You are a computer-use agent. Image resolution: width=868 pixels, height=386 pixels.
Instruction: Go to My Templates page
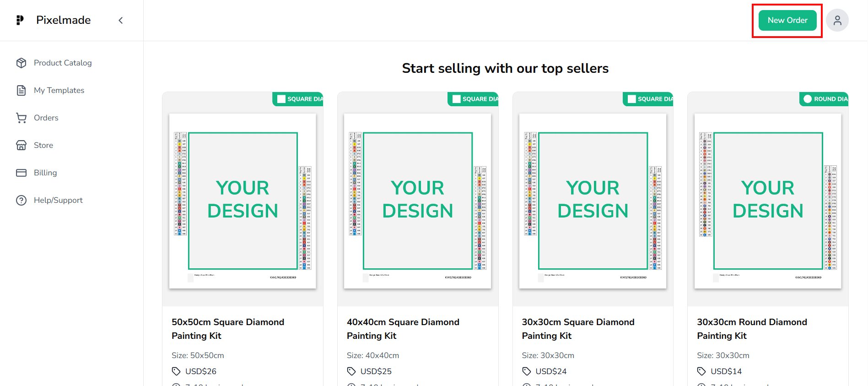point(59,90)
